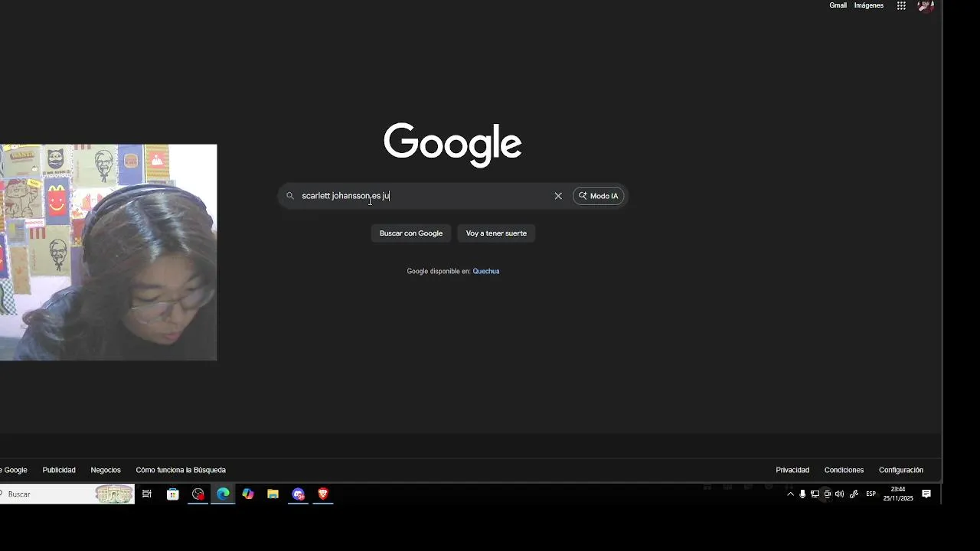Open File Explorer from taskbar
The width and height of the screenshot is (980, 551).
click(273, 494)
